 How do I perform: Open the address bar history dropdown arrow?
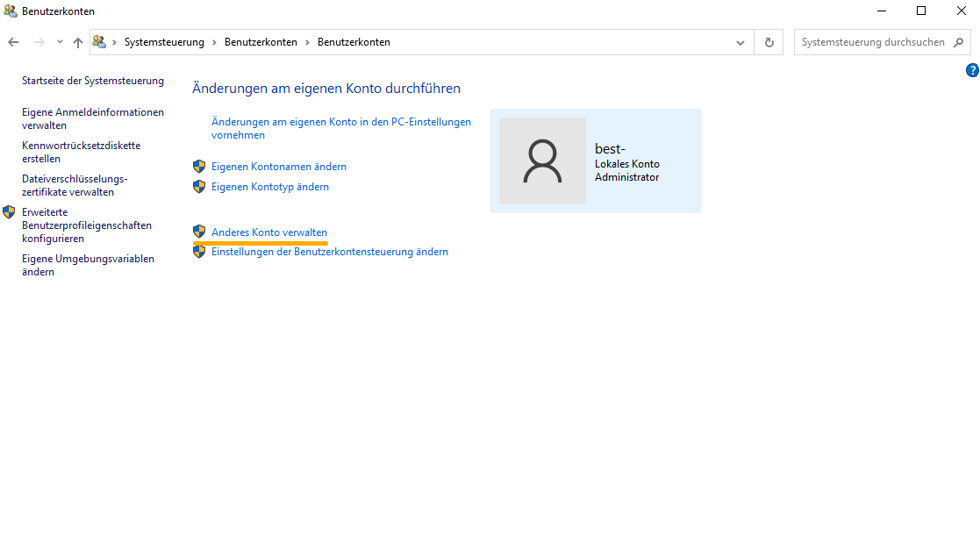point(740,41)
